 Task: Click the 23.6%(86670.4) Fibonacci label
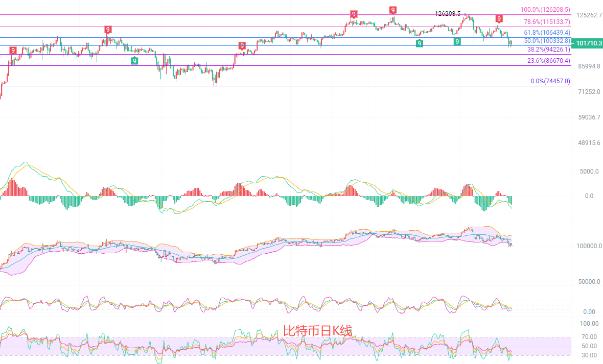(x=548, y=61)
